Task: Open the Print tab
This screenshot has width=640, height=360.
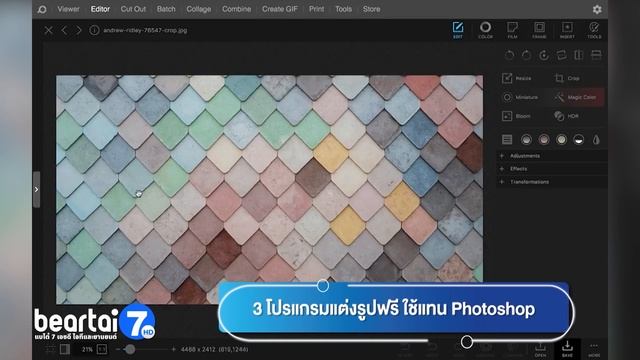Action: click(316, 9)
